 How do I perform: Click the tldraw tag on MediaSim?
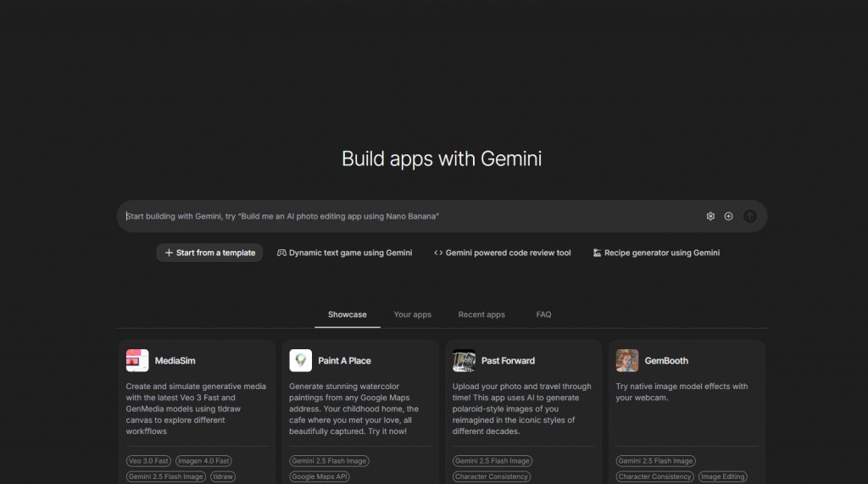pyautogui.click(x=223, y=476)
